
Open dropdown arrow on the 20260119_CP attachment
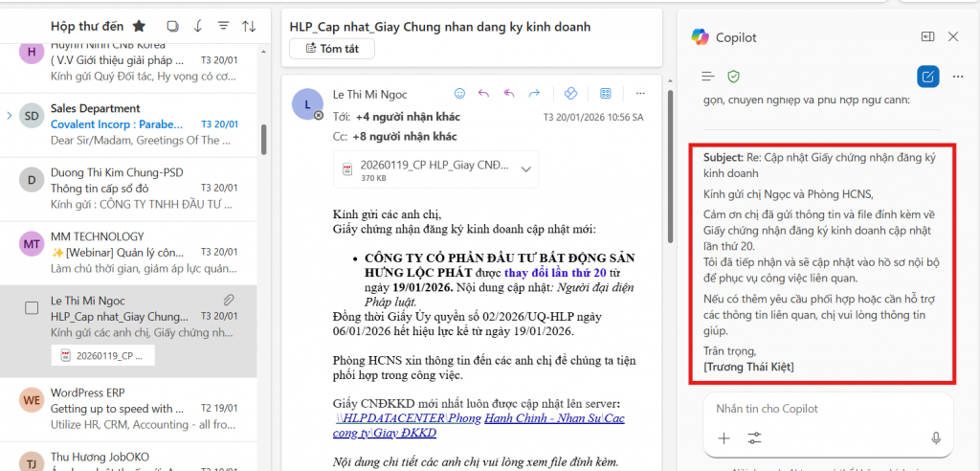525,169
